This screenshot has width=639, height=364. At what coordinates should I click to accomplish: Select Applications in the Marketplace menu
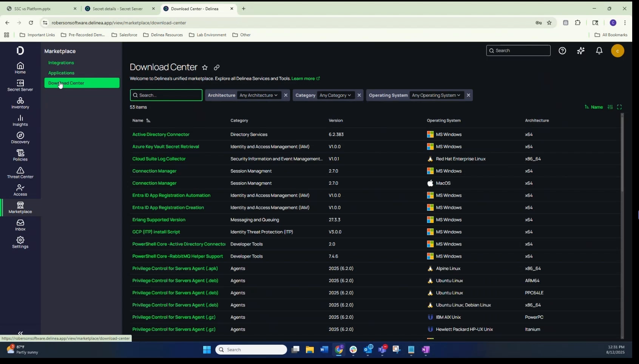[x=61, y=73]
